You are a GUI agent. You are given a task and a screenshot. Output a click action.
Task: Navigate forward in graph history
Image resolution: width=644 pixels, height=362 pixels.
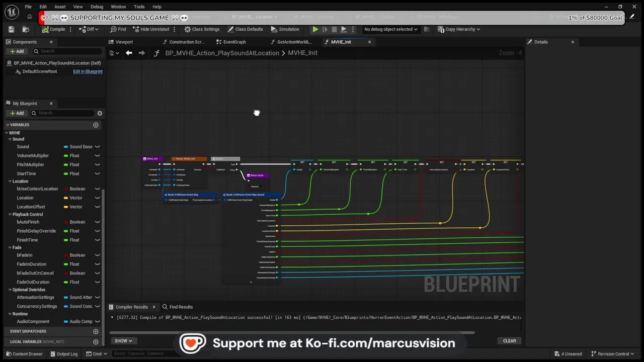142,53
